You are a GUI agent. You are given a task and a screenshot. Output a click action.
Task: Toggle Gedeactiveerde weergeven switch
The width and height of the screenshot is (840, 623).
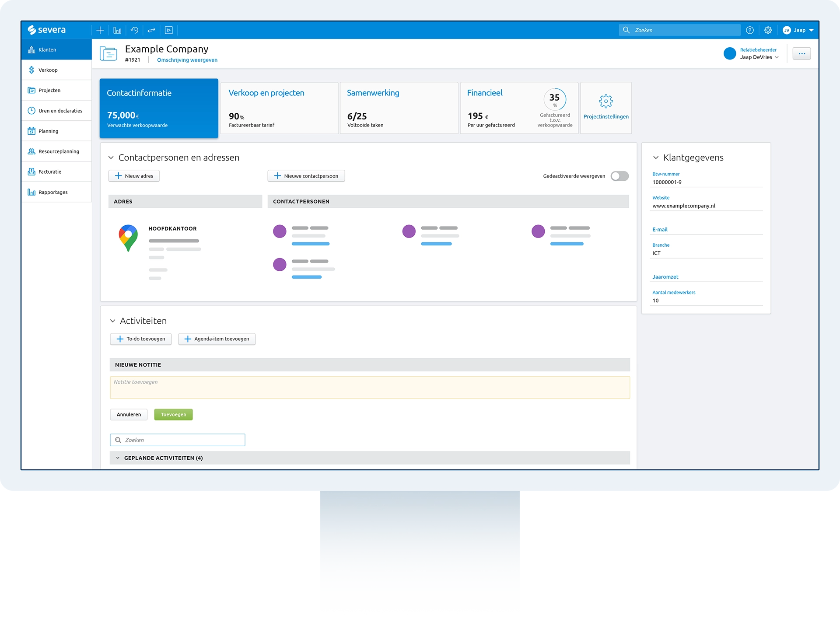(x=619, y=176)
